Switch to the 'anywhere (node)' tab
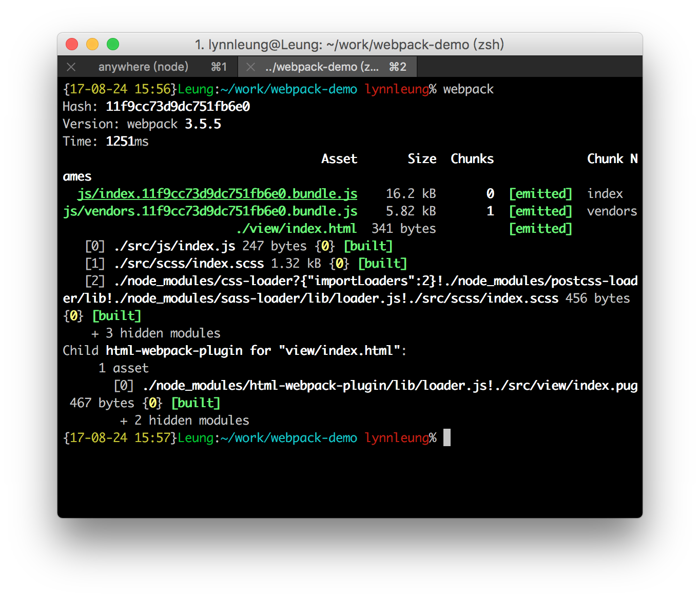 coord(143,67)
